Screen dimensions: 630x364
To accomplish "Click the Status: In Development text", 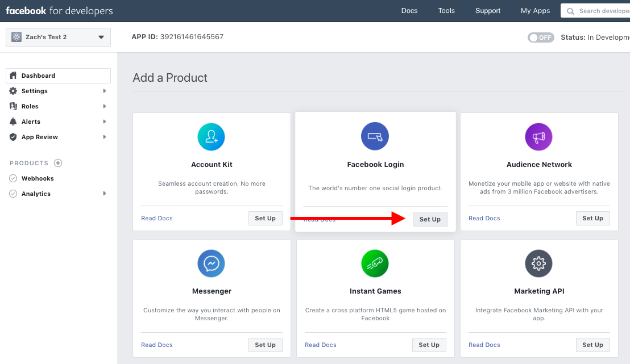I will 595,37.
